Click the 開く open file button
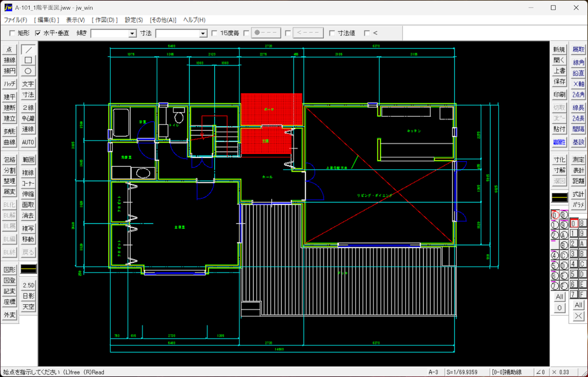 pos(559,60)
